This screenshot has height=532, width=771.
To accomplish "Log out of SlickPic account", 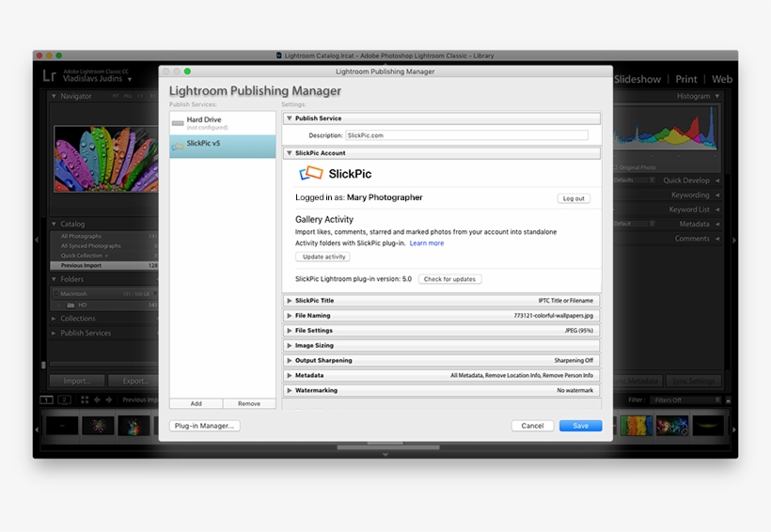I will 574,198.
